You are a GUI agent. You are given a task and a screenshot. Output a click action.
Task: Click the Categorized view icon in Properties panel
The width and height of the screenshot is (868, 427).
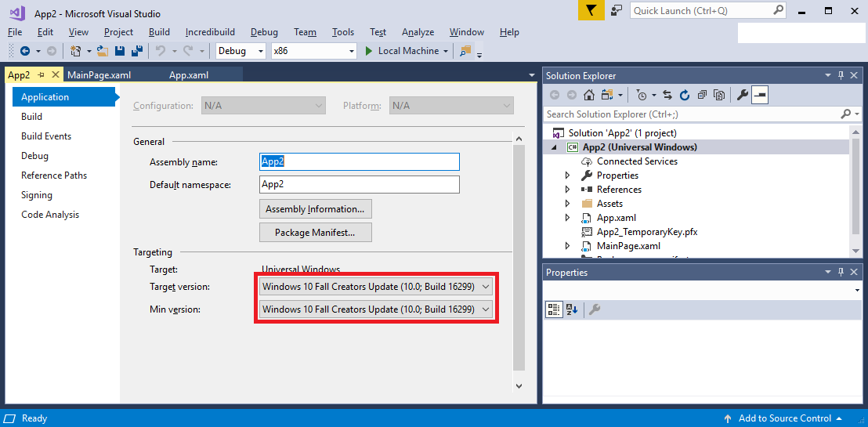click(x=554, y=309)
